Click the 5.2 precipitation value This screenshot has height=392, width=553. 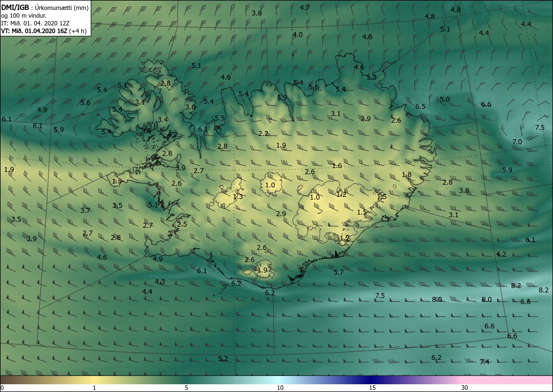(x=223, y=358)
